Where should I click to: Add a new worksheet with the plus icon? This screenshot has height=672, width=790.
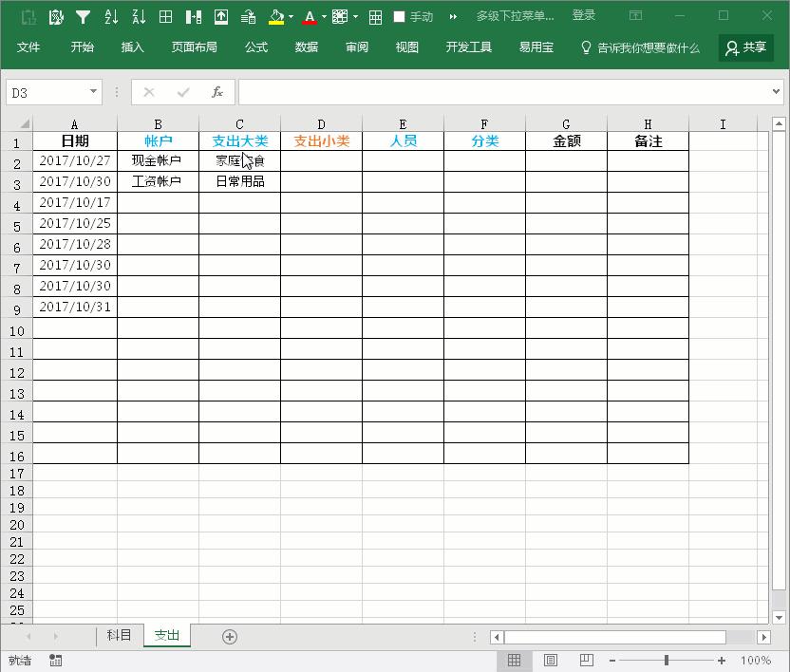point(229,636)
